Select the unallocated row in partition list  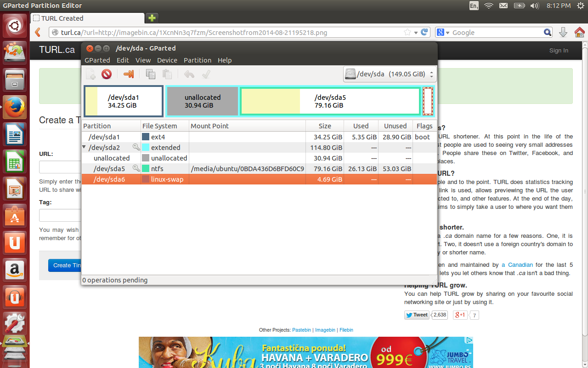coord(259,158)
